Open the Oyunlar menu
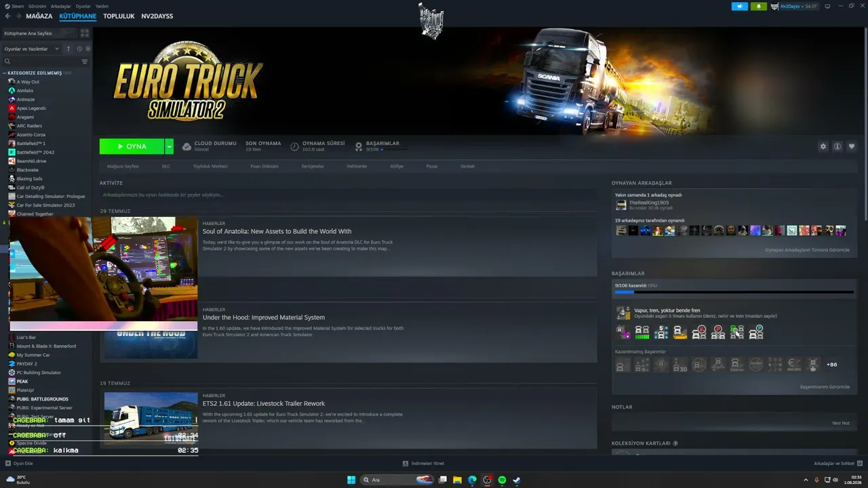 (x=83, y=6)
